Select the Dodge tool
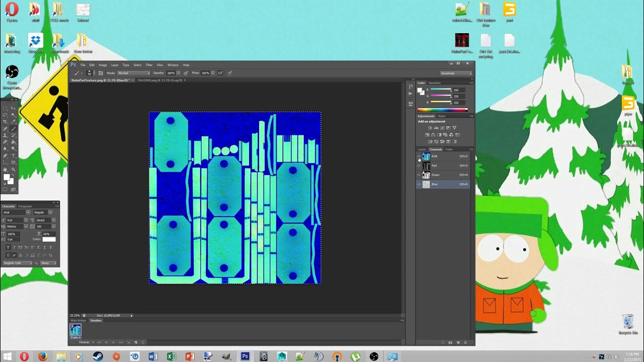644x362 pixels. [x=14, y=149]
